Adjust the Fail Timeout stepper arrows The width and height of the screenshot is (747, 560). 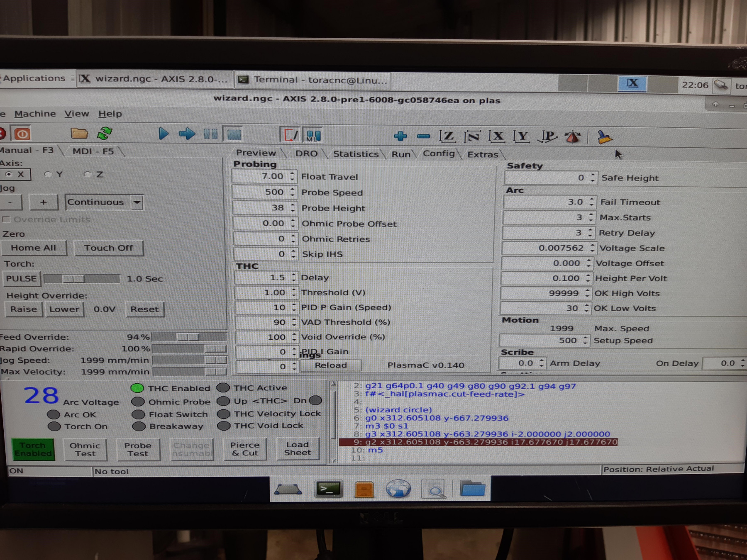pyautogui.click(x=592, y=202)
